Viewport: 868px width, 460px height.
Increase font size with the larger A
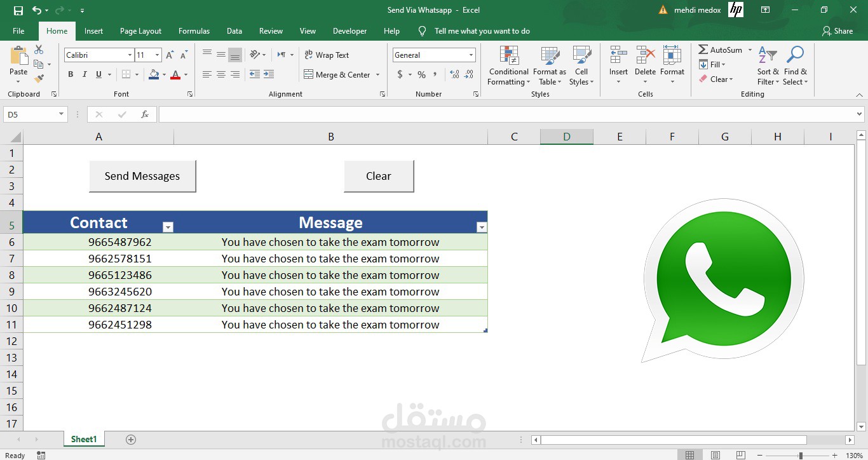click(170, 55)
